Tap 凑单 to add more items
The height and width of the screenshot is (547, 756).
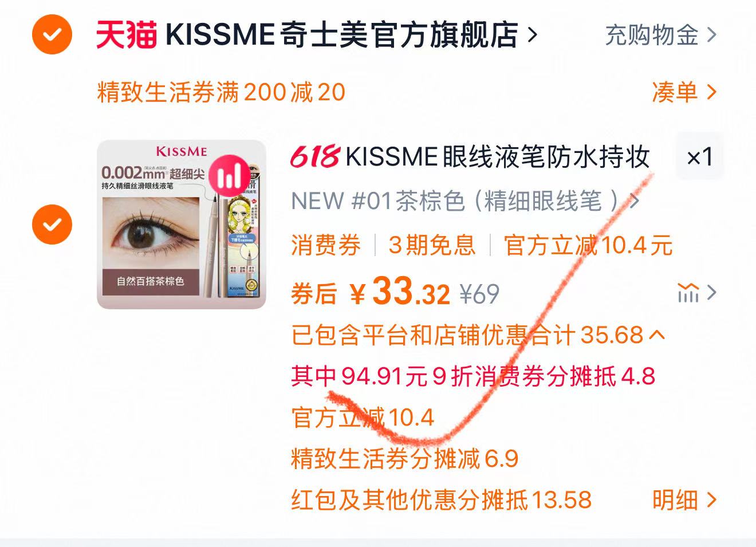[684, 92]
